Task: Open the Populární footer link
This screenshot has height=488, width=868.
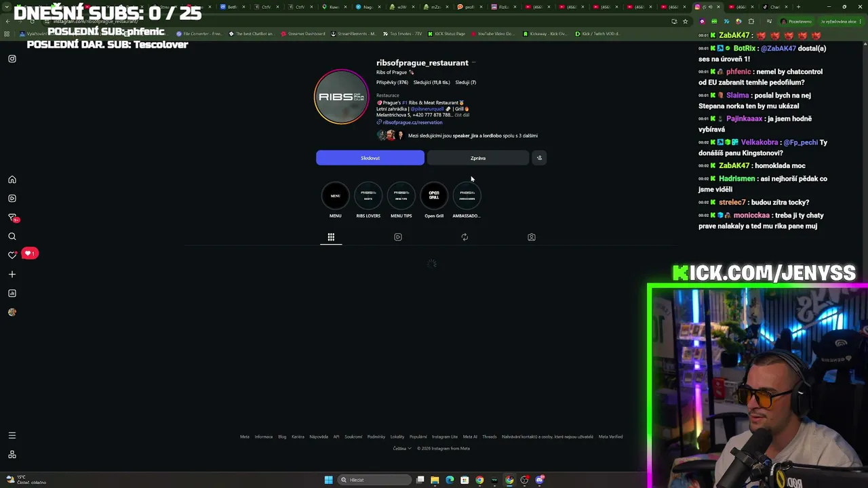Action: click(x=418, y=436)
